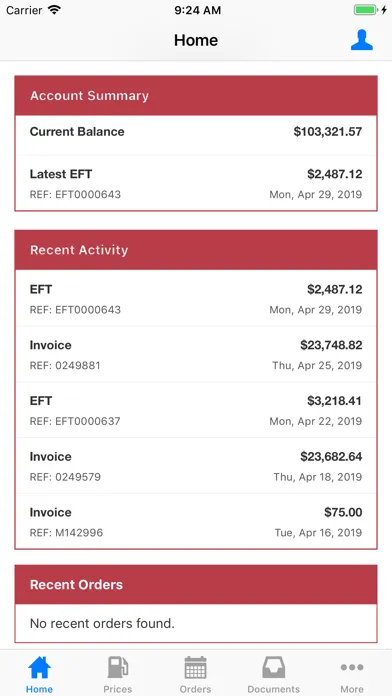The image size is (392, 696).
Task: Open the Latest EFT summary row
Action: (196, 183)
